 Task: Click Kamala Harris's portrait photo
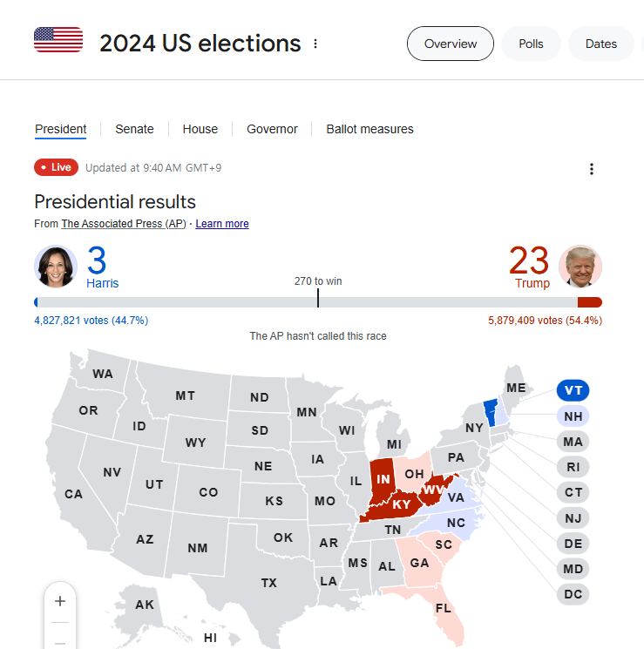click(x=56, y=267)
